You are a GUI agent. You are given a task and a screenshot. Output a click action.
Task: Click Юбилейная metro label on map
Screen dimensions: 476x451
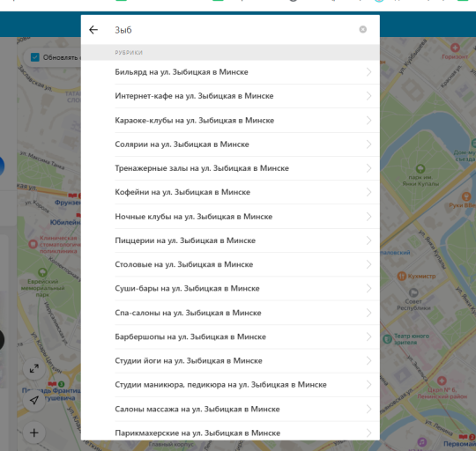pyautogui.click(x=65, y=222)
